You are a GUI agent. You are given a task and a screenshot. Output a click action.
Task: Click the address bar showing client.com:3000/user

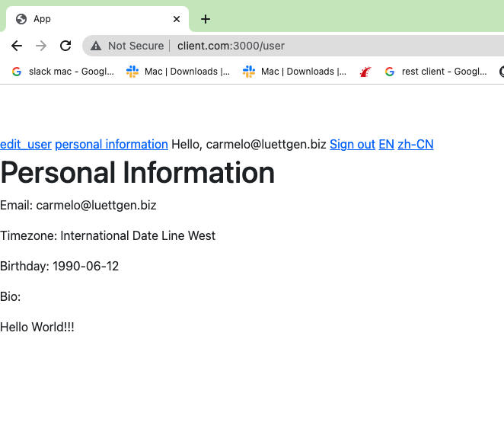coord(305,46)
